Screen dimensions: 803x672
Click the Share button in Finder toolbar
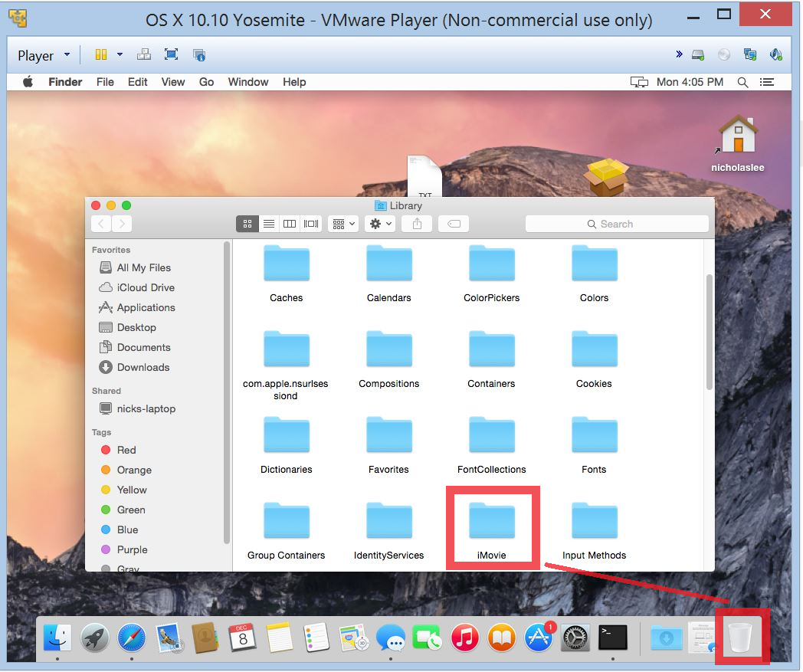pyautogui.click(x=417, y=224)
